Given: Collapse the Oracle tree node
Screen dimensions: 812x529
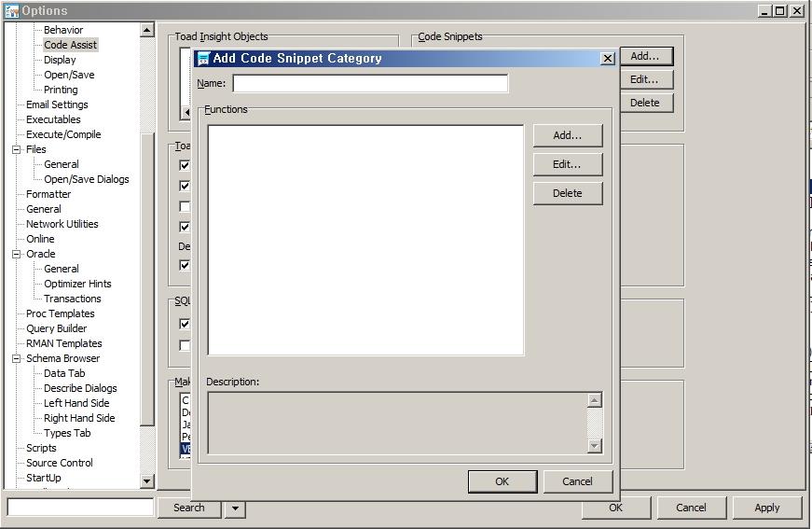Looking at the screenshot, I should click(17, 254).
